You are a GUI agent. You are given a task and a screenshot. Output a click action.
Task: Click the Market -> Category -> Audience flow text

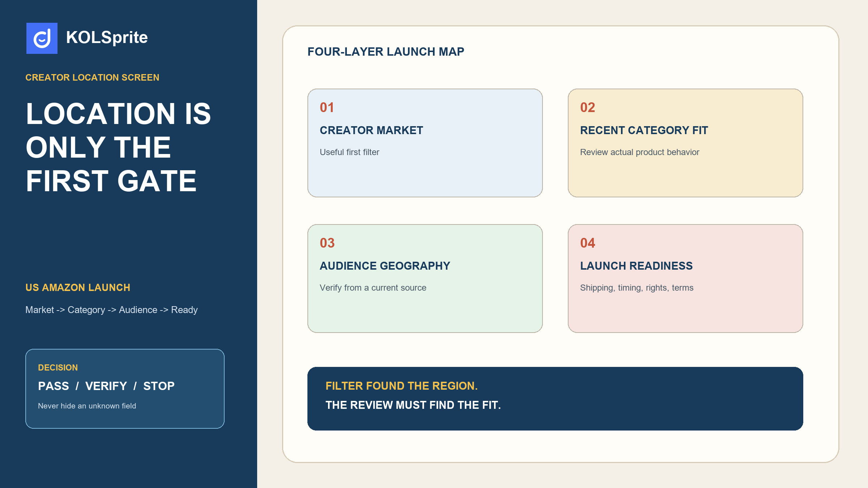[x=111, y=310]
